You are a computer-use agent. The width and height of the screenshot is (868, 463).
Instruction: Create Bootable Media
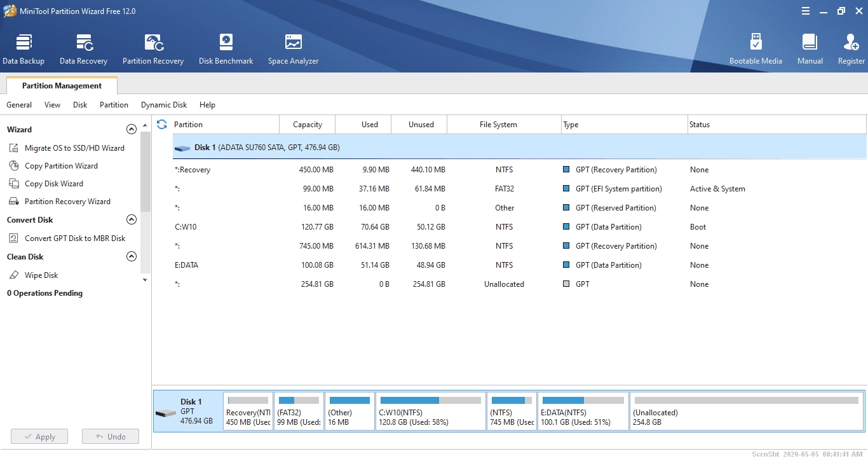coord(756,50)
